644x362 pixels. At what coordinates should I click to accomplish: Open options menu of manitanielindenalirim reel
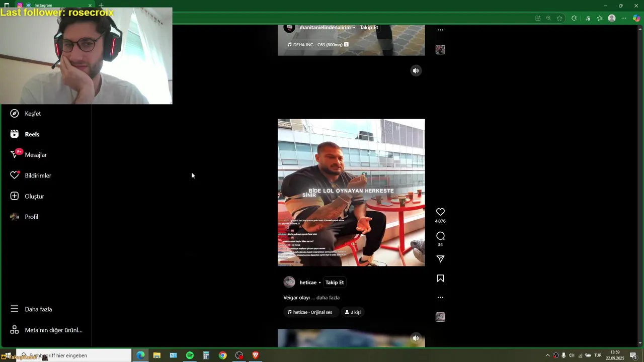point(440,30)
